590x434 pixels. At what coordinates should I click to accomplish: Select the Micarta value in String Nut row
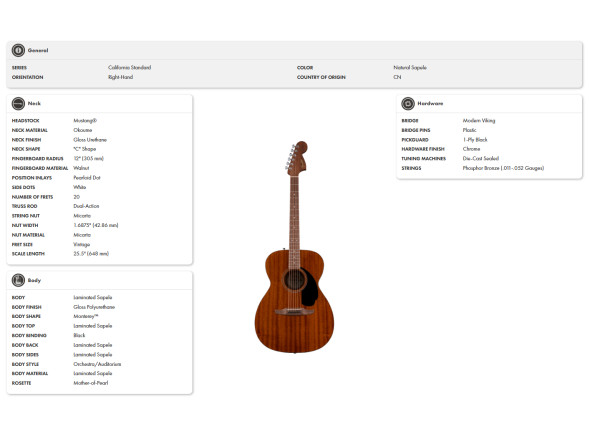(82, 216)
